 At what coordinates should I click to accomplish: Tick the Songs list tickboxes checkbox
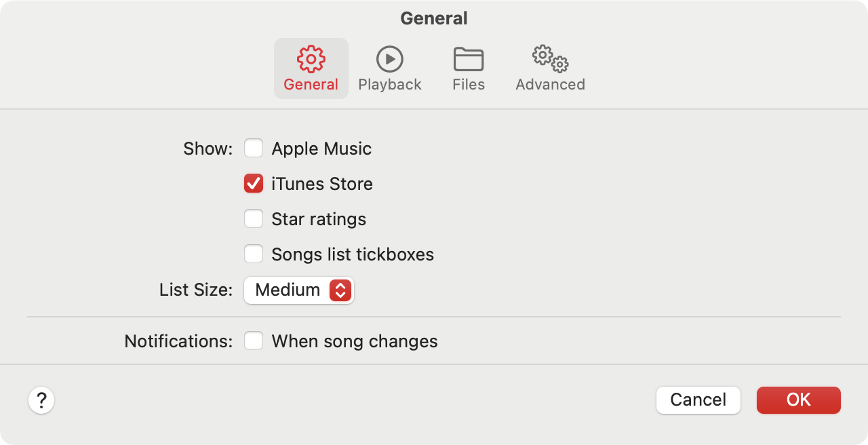pyautogui.click(x=254, y=254)
